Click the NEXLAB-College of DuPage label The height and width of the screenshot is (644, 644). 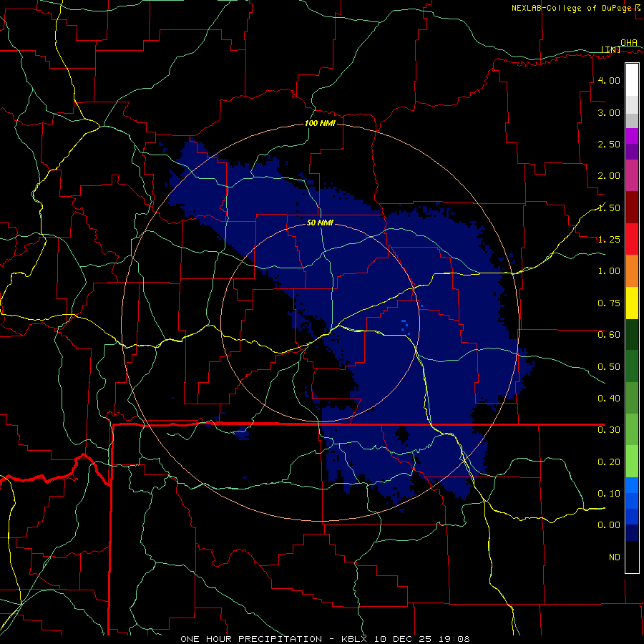tap(573, 8)
